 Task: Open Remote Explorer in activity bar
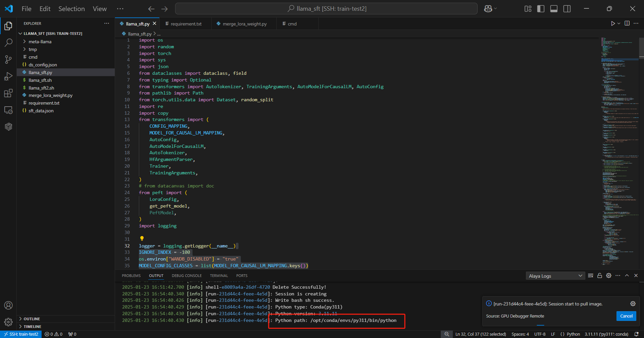pyautogui.click(x=8, y=110)
